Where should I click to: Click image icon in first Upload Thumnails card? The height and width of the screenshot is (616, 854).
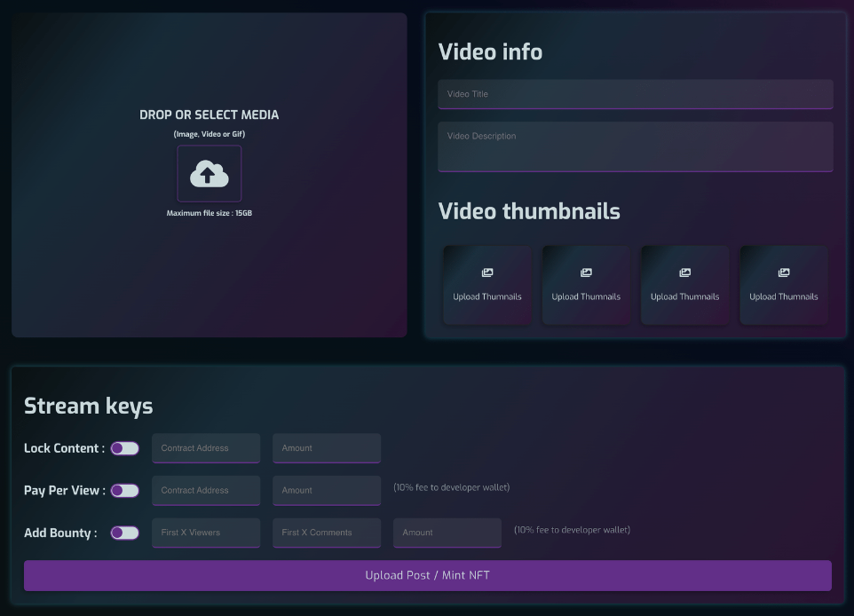487,272
